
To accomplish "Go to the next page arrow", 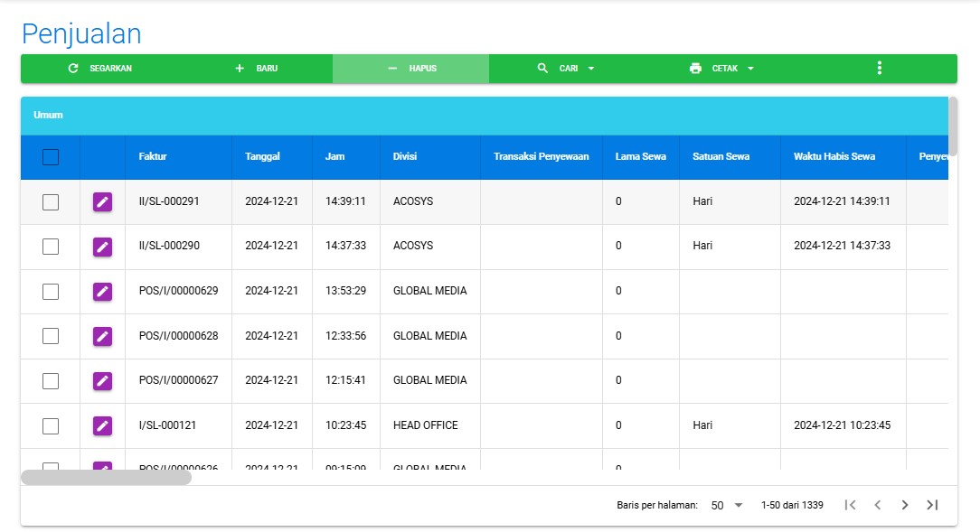I will click(x=905, y=505).
